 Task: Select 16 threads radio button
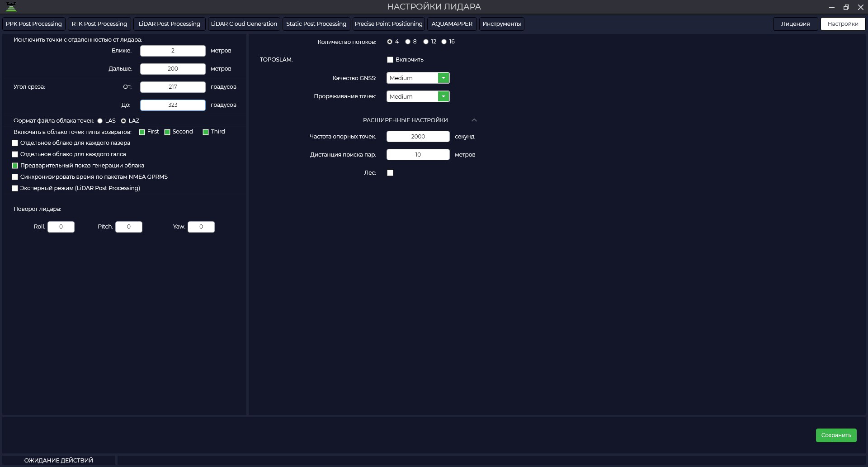(444, 42)
